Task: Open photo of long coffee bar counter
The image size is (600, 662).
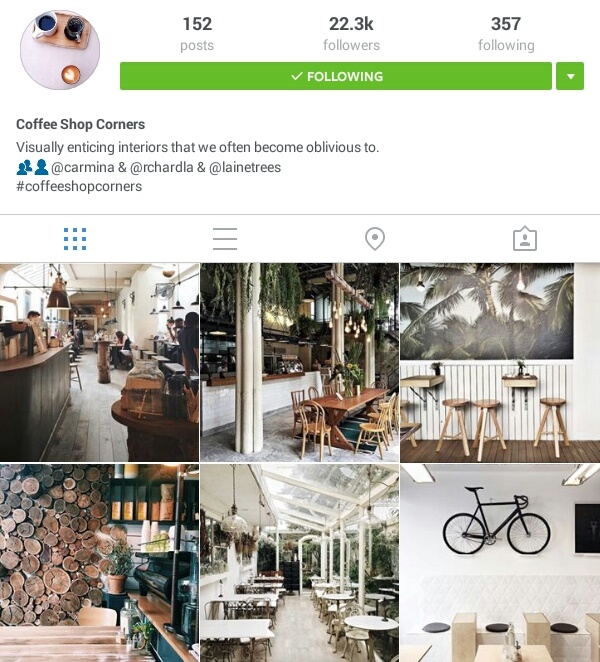Action: point(99,362)
